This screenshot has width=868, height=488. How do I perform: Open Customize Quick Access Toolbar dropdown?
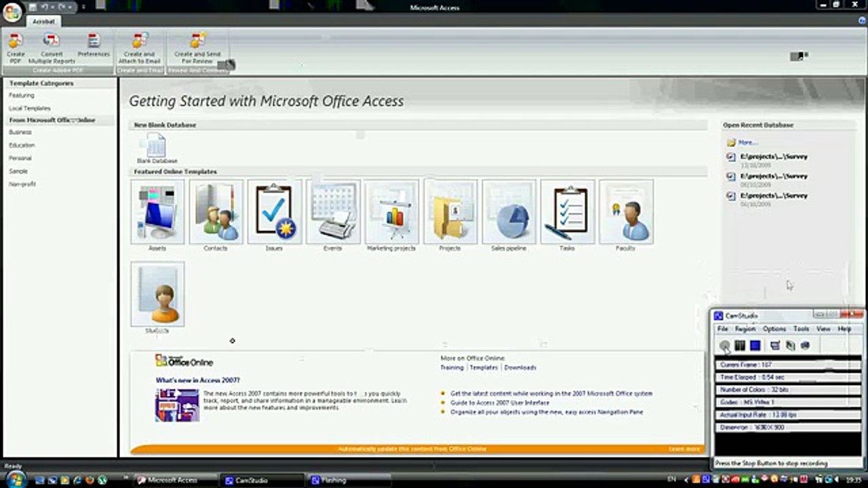(83, 7)
